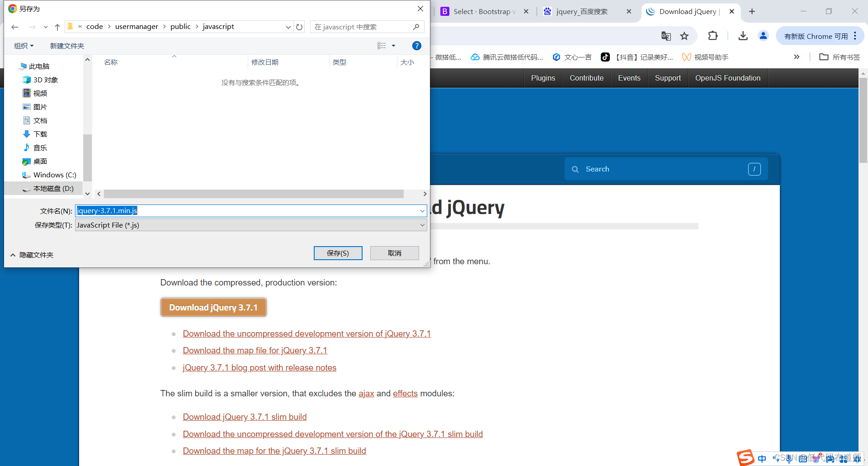Sort by 修改日期 column header
Screen dimensions: 868x466
[x=265, y=62]
